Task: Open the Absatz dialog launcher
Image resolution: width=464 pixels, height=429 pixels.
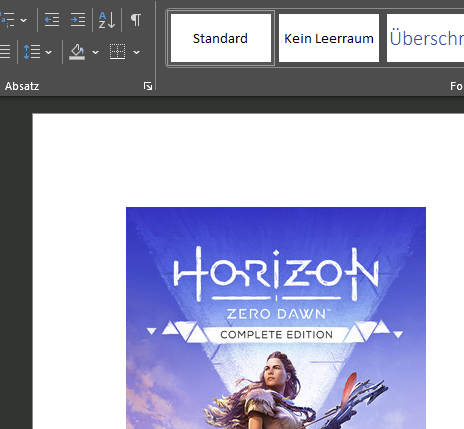Action: pos(148,86)
